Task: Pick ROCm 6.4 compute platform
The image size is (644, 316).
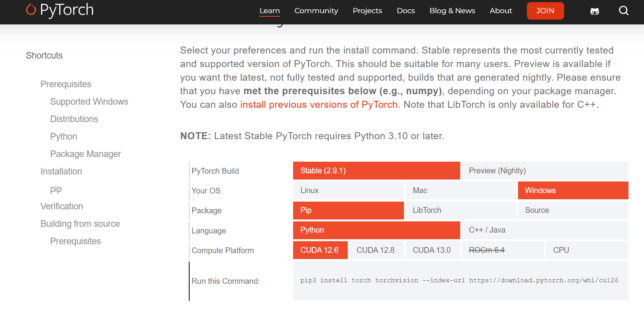Action: (503, 250)
